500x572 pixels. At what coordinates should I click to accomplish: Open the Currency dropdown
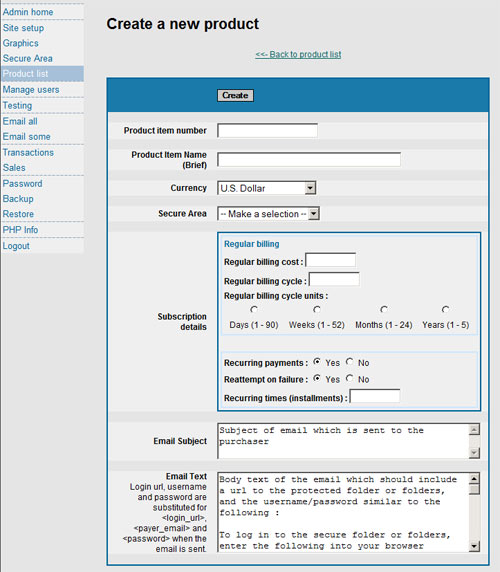point(267,188)
